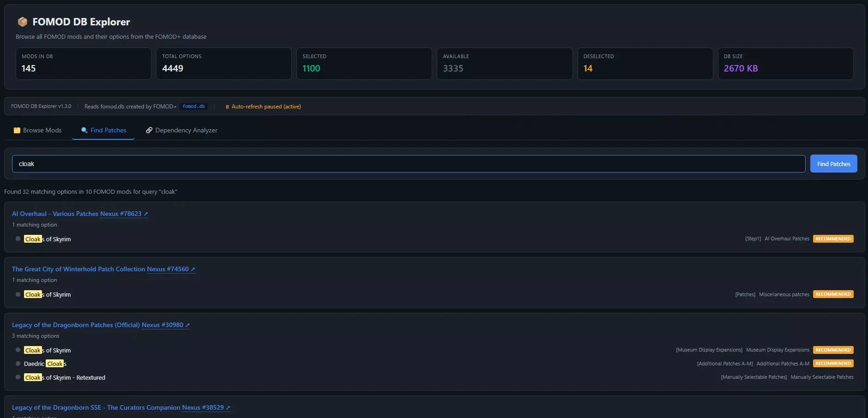Click Legacy of the Dragonborn Patches (Official) title
The width and height of the screenshot is (868, 418).
click(76, 325)
